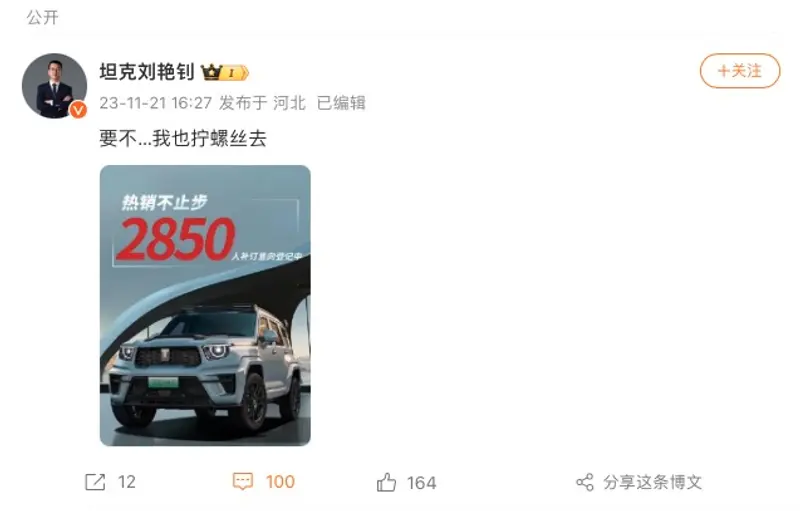The height and width of the screenshot is (511, 800).
Task: Click the orange verified V badge
Action: (78, 110)
